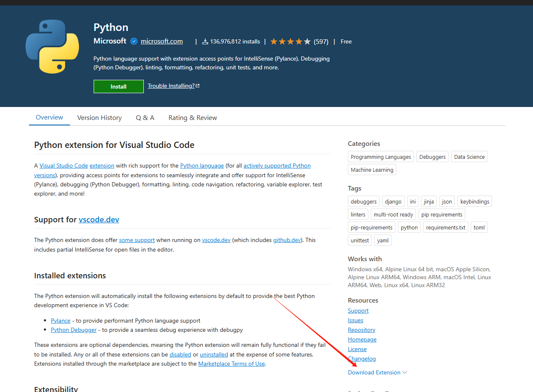The width and height of the screenshot is (533, 392).
Task: Click the Trouble Installing external link icon
Action: coord(198,86)
